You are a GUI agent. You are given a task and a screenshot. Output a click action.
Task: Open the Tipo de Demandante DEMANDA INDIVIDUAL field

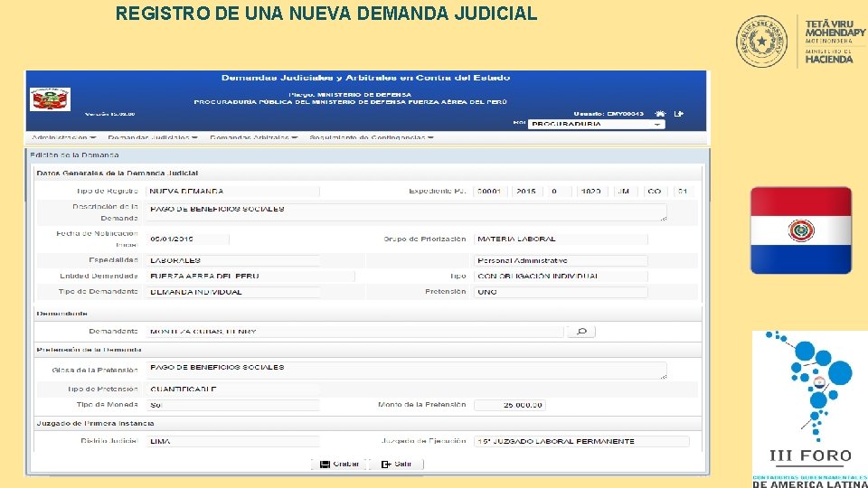[x=232, y=292]
